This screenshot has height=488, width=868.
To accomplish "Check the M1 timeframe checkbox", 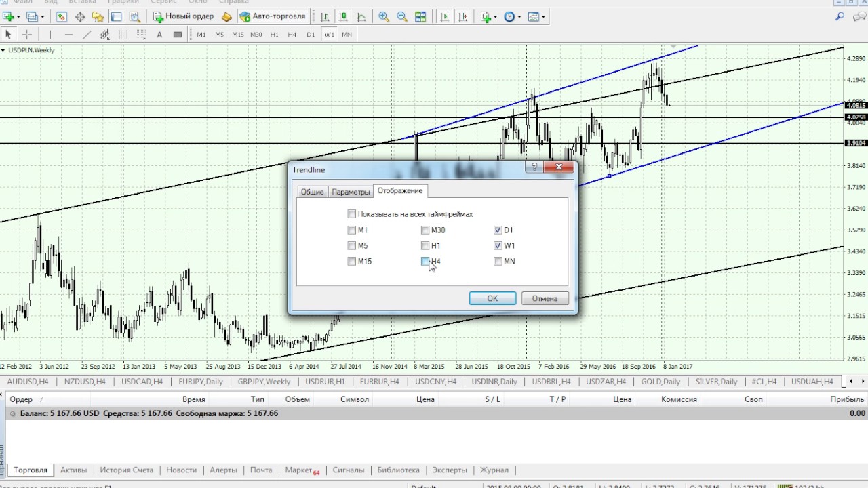I will coord(352,230).
